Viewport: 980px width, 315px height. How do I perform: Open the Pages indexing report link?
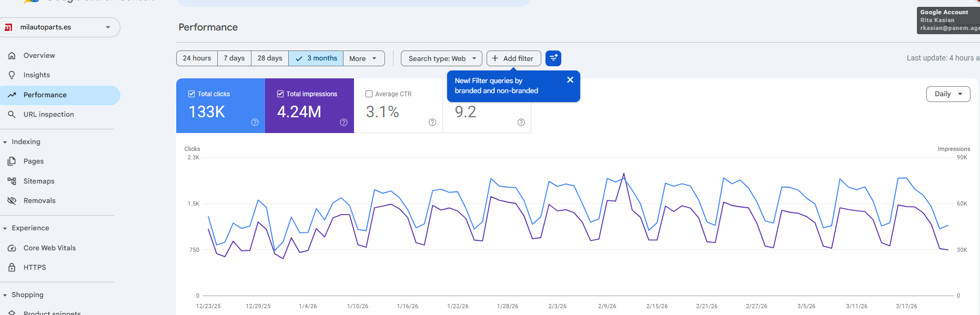point(34,161)
